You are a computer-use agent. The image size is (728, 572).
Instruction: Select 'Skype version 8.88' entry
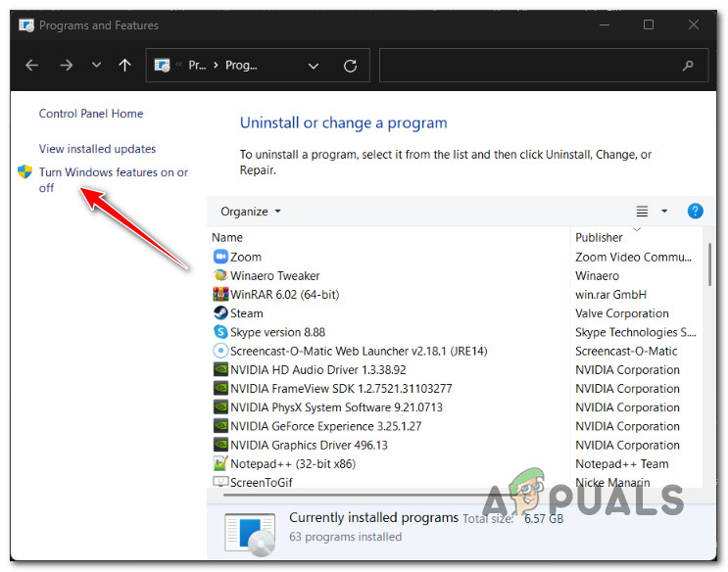[x=277, y=332]
